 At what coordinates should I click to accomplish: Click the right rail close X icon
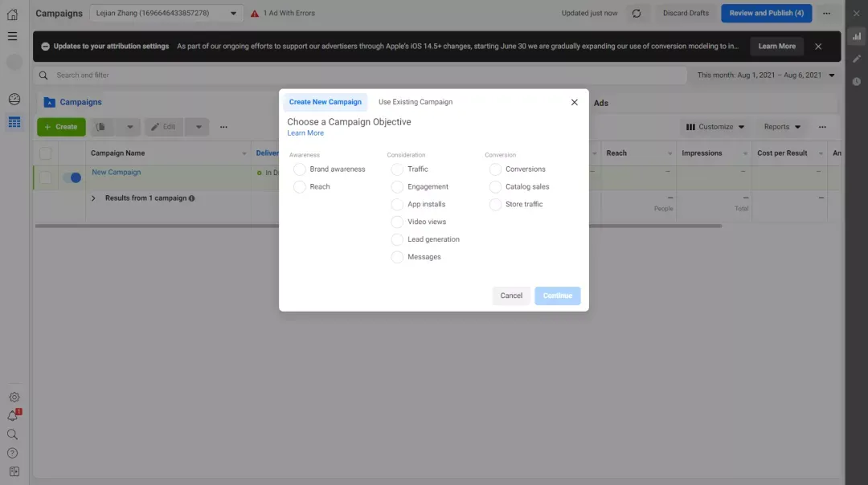[x=857, y=14]
